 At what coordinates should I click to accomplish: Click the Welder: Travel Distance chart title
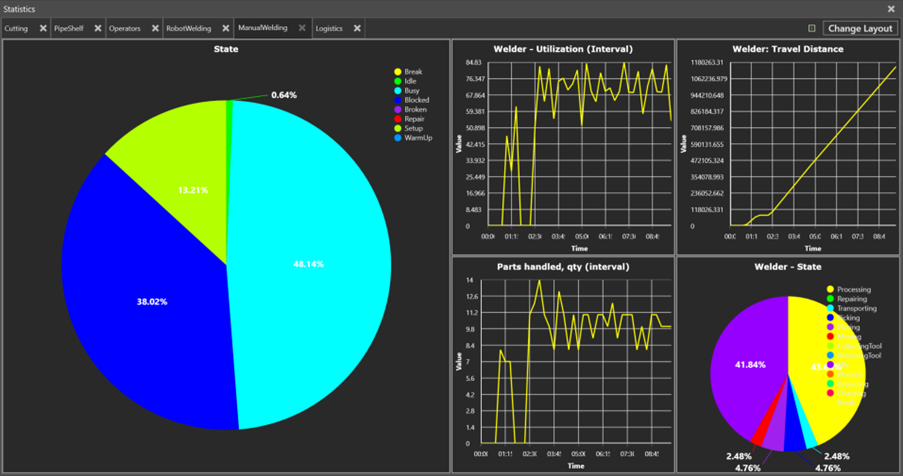(x=788, y=48)
